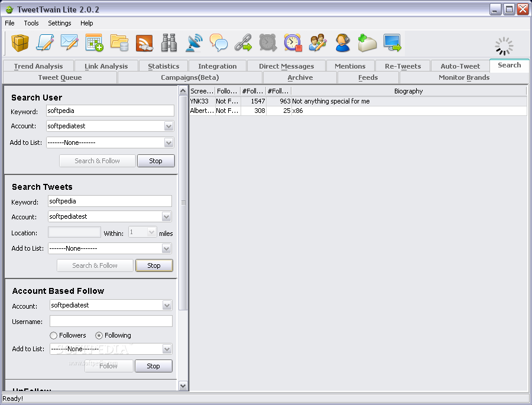Click the two users with pencil icon
The image size is (532, 405).
318,43
